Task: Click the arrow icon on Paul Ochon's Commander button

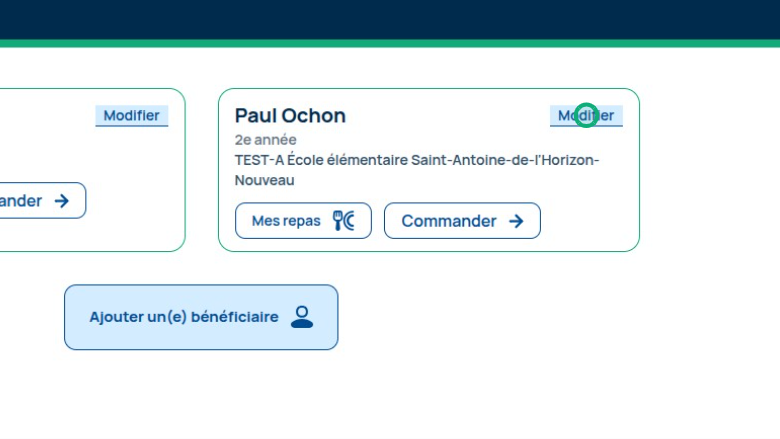Action: (x=516, y=221)
